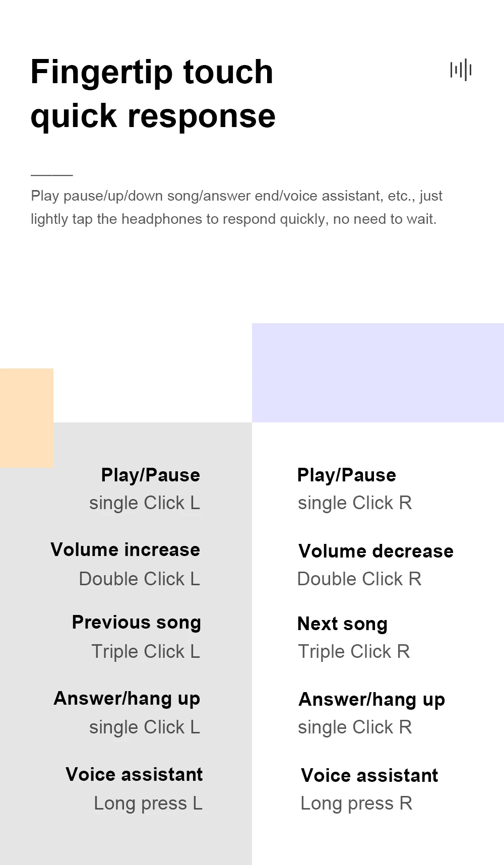Select the "Triple Click L" text
The width and height of the screenshot is (504, 865).
pyautogui.click(x=146, y=651)
